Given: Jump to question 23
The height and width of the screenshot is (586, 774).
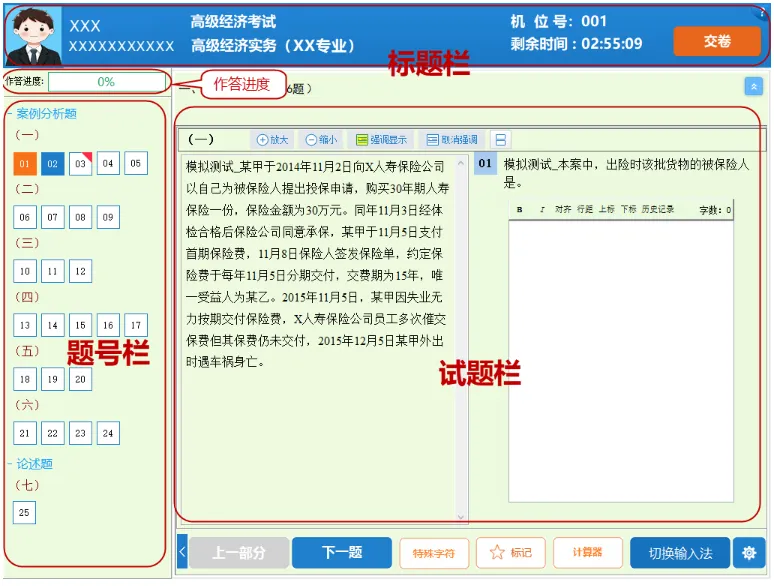Looking at the screenshot, I should click(80, 433).
